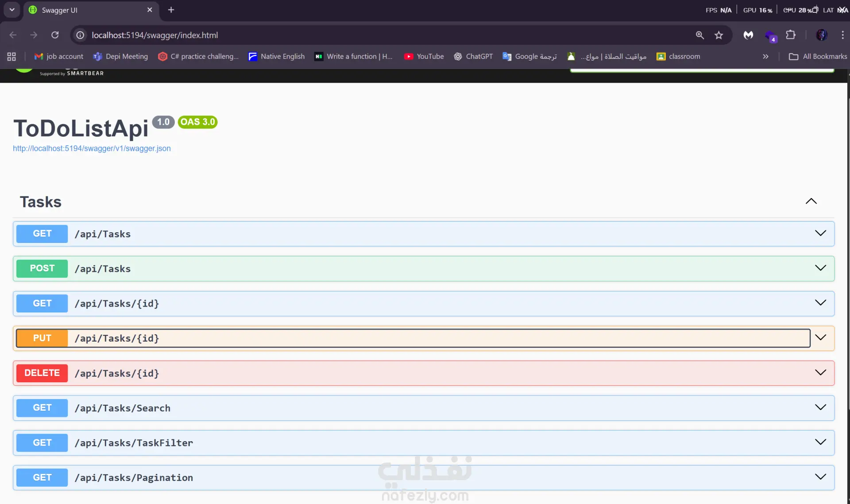Open the apps grid icon in bookmarks bar

coord(12,56)
